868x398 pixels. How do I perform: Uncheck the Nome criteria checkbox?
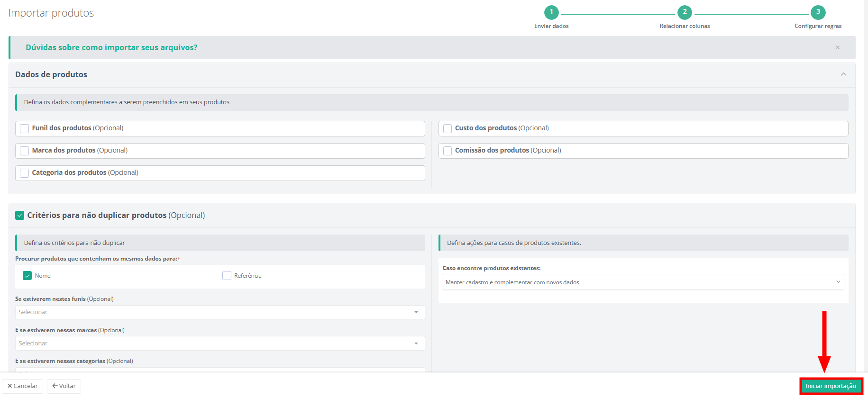(x=27, y=276)
